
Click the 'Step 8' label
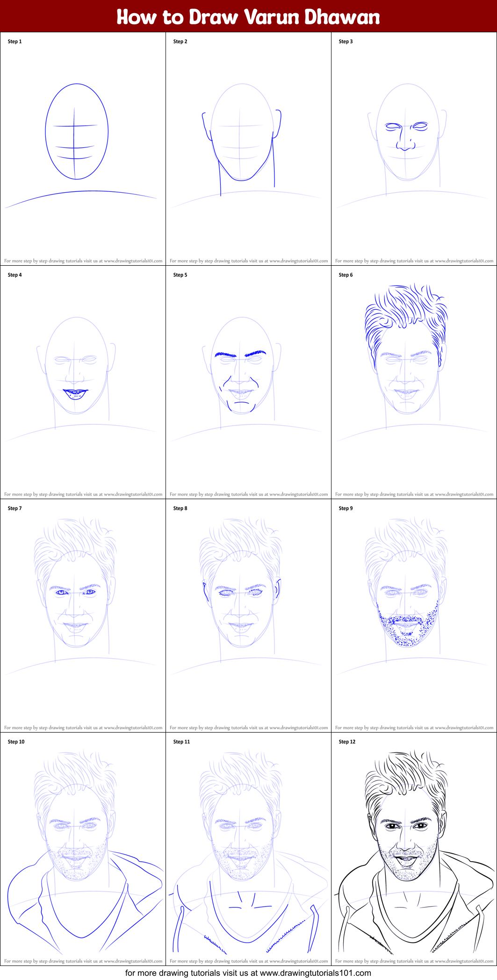point(180,508)
